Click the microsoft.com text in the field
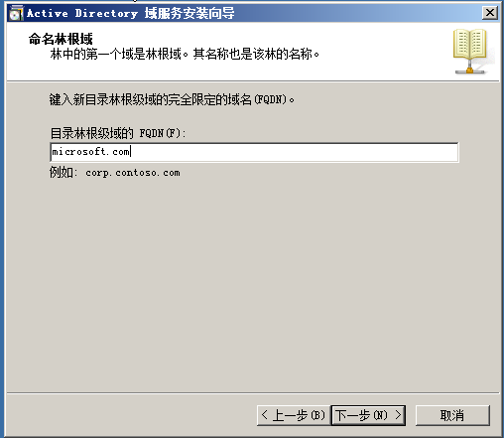504x438 pixels. (x=91, y=152)
